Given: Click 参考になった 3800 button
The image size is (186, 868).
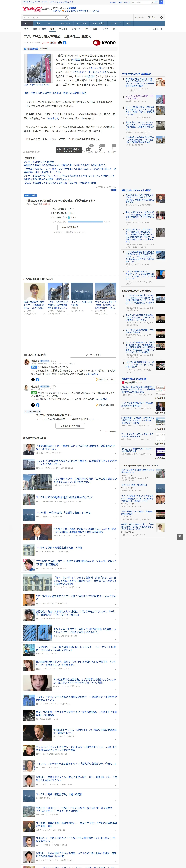Looking at the screenshot, I should tap(105, 405).
